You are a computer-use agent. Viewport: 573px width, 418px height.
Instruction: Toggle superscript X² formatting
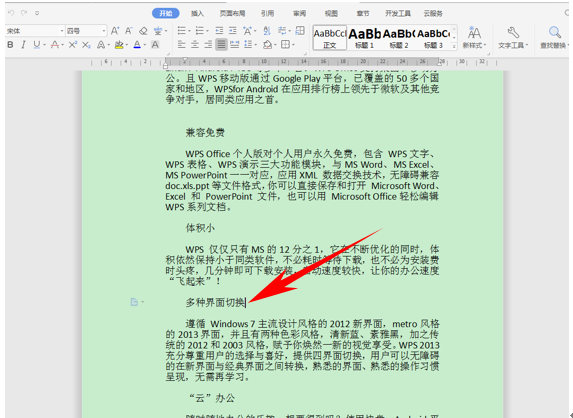click(72, 45)
